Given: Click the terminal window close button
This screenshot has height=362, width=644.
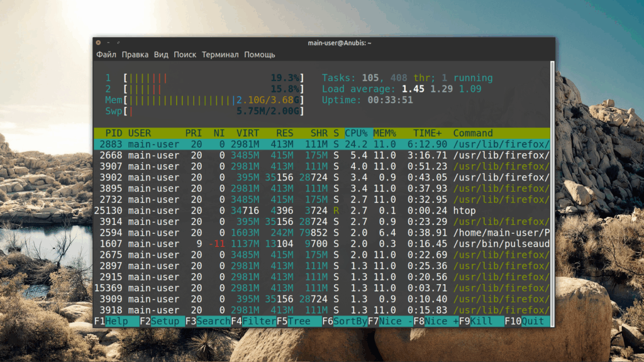Looking at the screenshot, I should (98, 43).
